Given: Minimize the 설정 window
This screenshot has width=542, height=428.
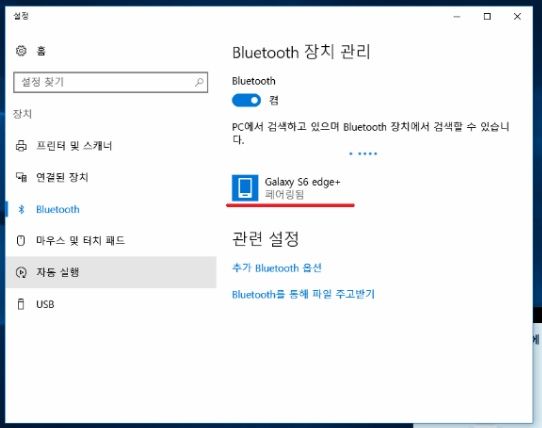Looking at the screenshot, I should click(x=457, y=17).
